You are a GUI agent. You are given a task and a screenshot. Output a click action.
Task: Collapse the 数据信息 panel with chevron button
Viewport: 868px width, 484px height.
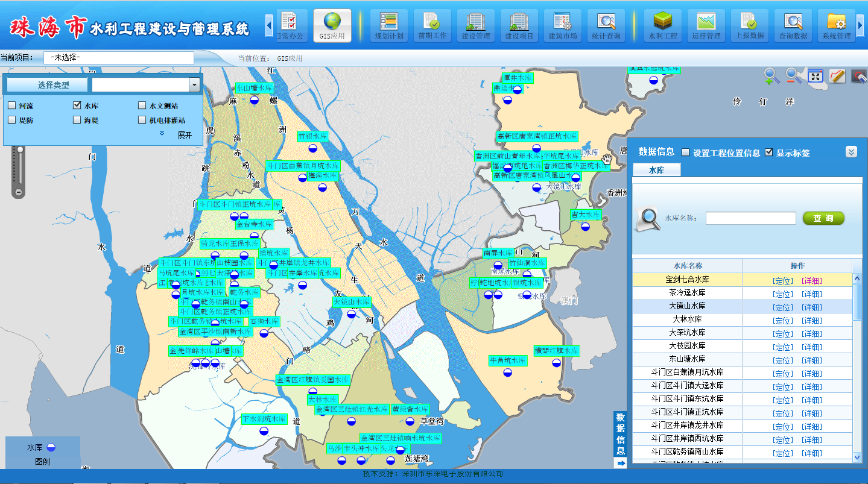coord(851,152)
